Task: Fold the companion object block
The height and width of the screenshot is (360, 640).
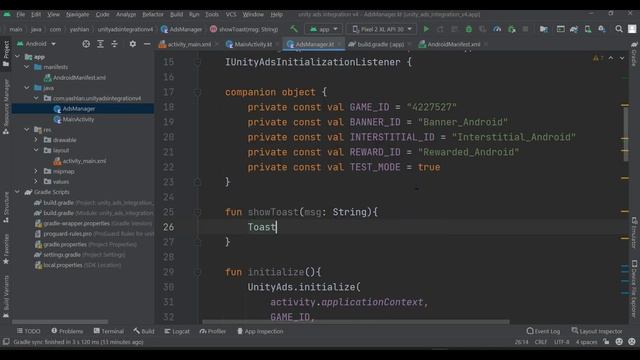Action: coord(197,92)
